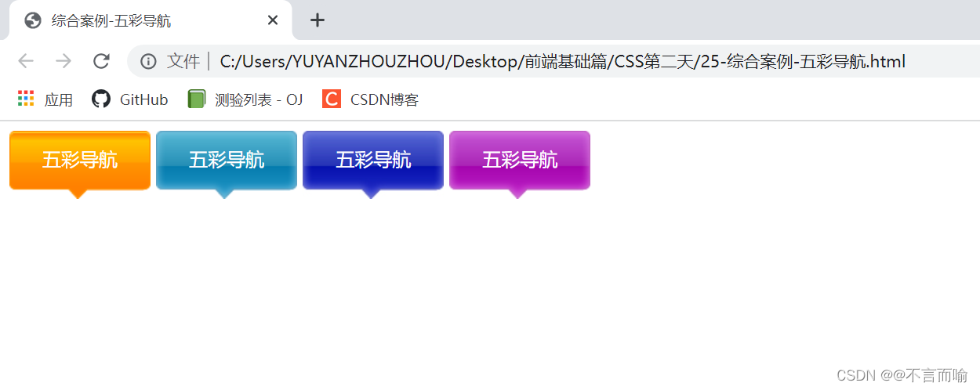This screenshot has height=390, width=980.
Task: Open the 应用 apps grid bookmark
Action: 45,99
